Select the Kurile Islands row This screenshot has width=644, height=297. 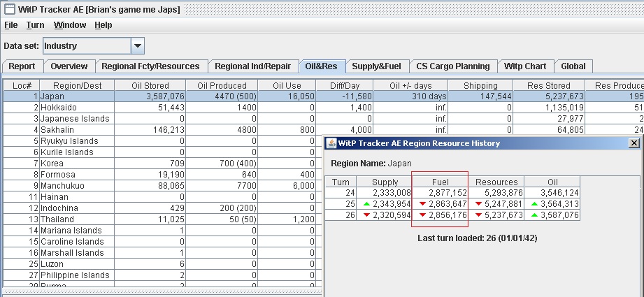click(163, 152)
